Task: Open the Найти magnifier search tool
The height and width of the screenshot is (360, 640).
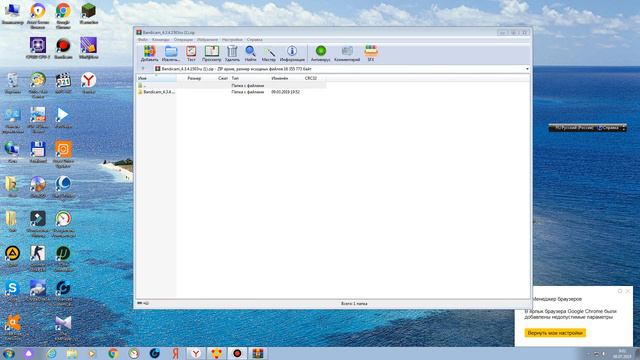Action: pos(250,53)
